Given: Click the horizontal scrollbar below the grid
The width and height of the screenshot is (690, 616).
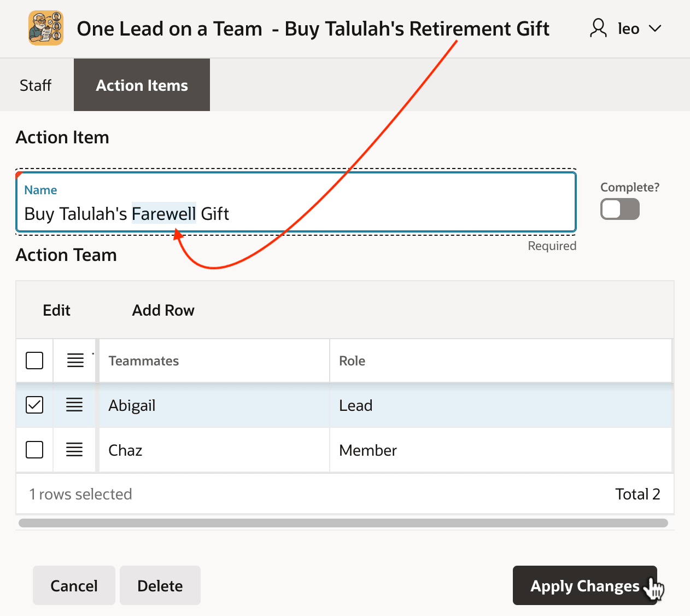Looking at the screenshot, I should 343,523.
